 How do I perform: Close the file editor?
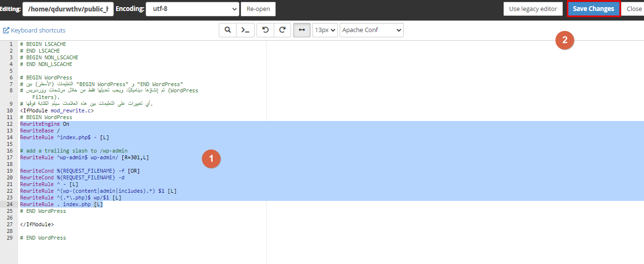(x=633, y=9)
